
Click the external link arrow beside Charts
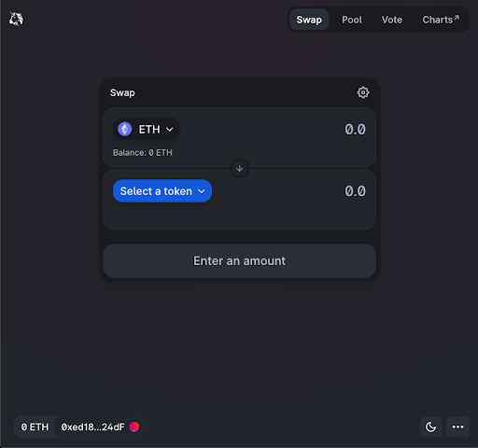457,18
